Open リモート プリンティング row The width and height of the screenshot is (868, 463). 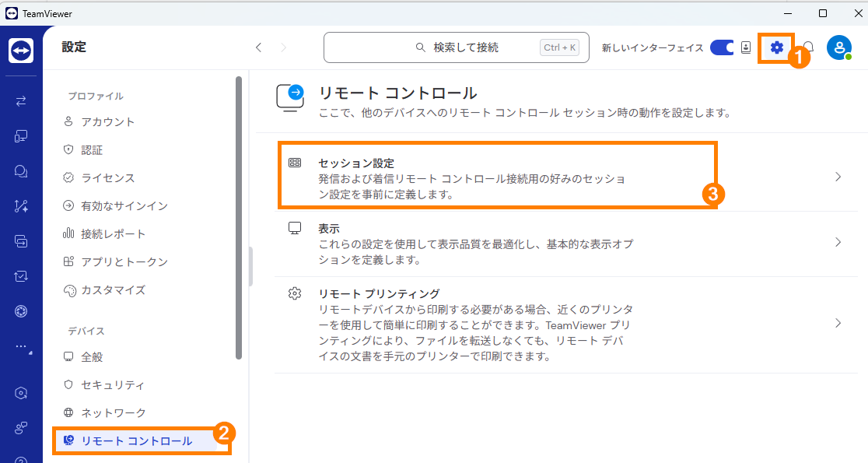[565, 324]
